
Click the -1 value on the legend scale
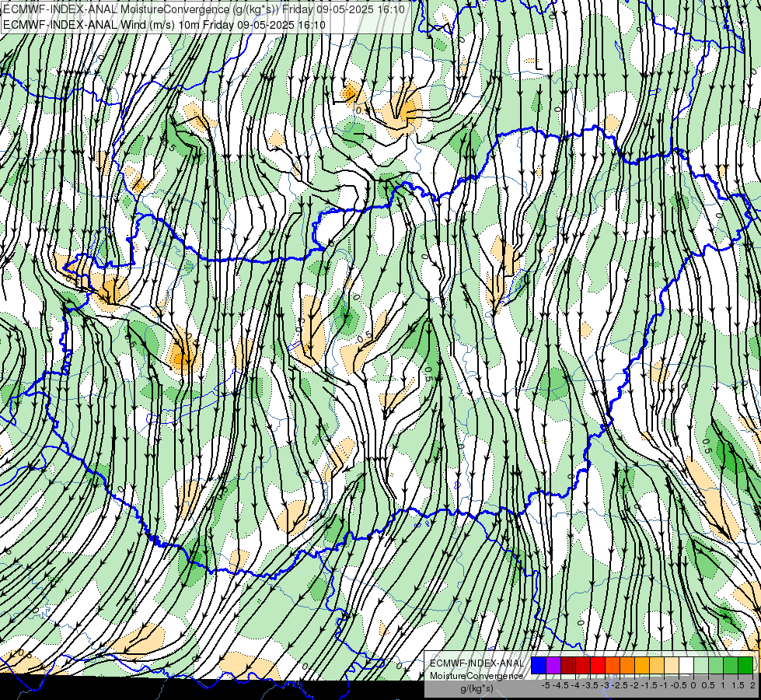(664, 685)
